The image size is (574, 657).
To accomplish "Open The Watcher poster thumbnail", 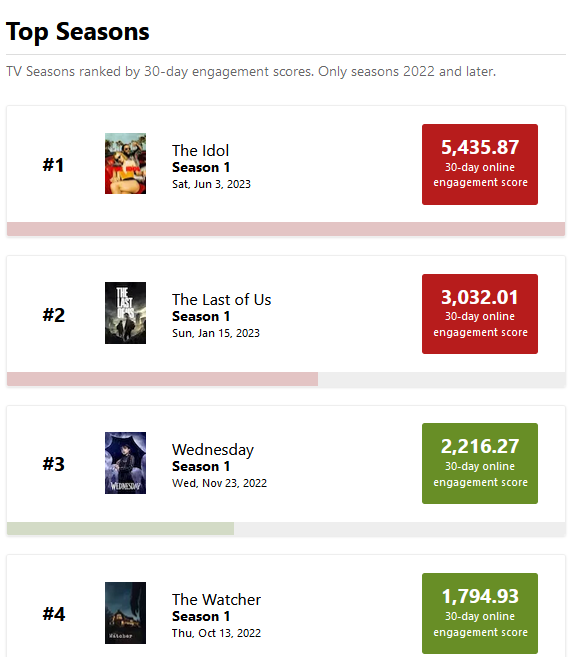I will (x=125, y=613).
